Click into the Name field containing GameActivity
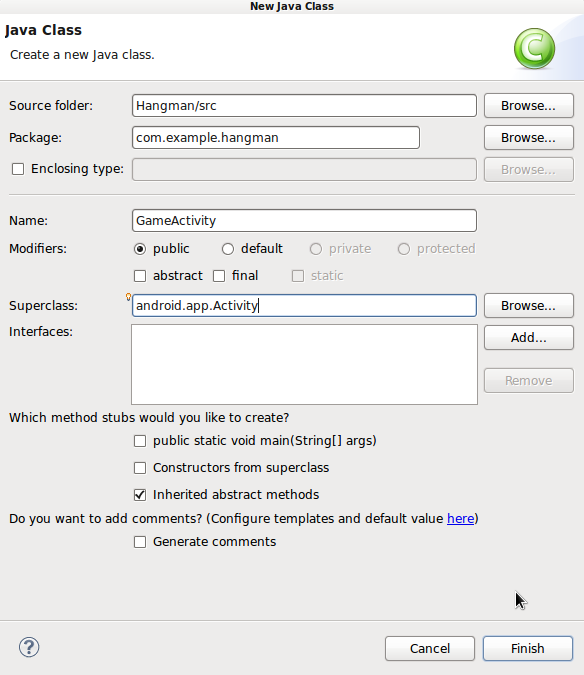 pyautogui.click(x=304, y=221)
